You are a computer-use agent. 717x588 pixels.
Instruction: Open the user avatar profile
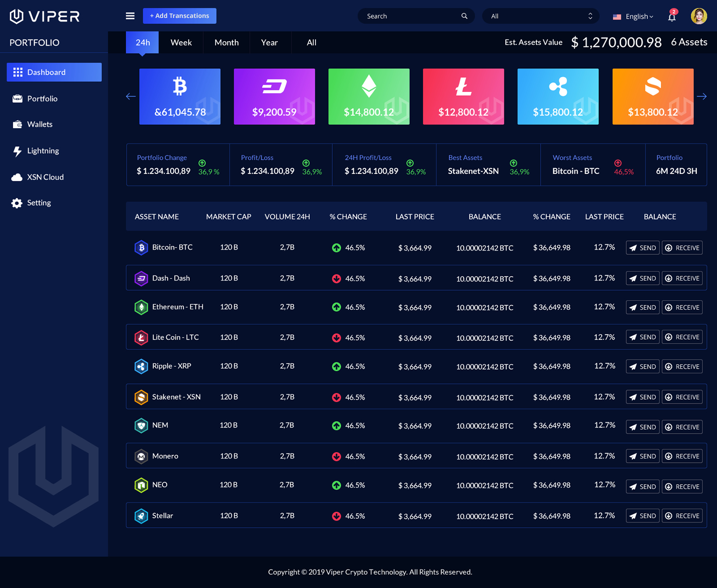699,16
